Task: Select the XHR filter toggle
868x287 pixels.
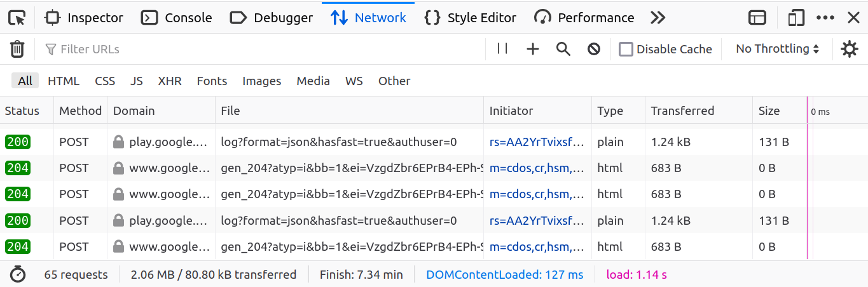Action: (170, 81)
